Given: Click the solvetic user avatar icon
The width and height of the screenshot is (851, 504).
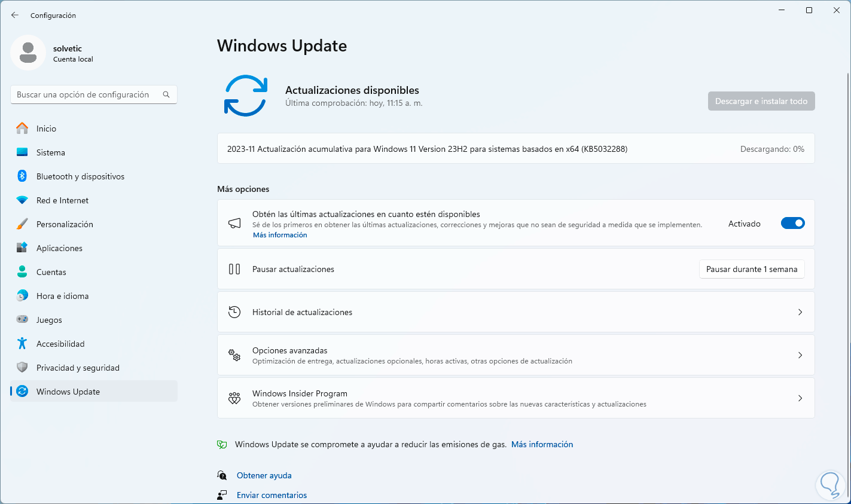Looking at the screenshot, I should [x=28, y=53].
